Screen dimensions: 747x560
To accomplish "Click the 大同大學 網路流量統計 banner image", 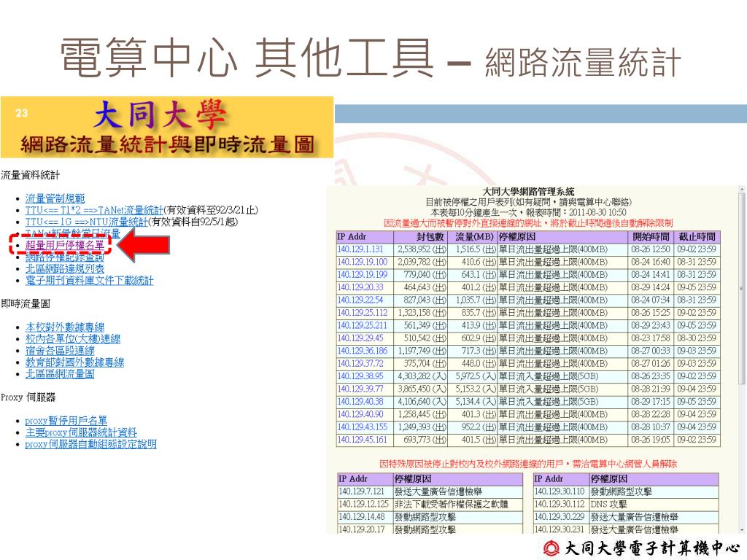I will point(167,127).
